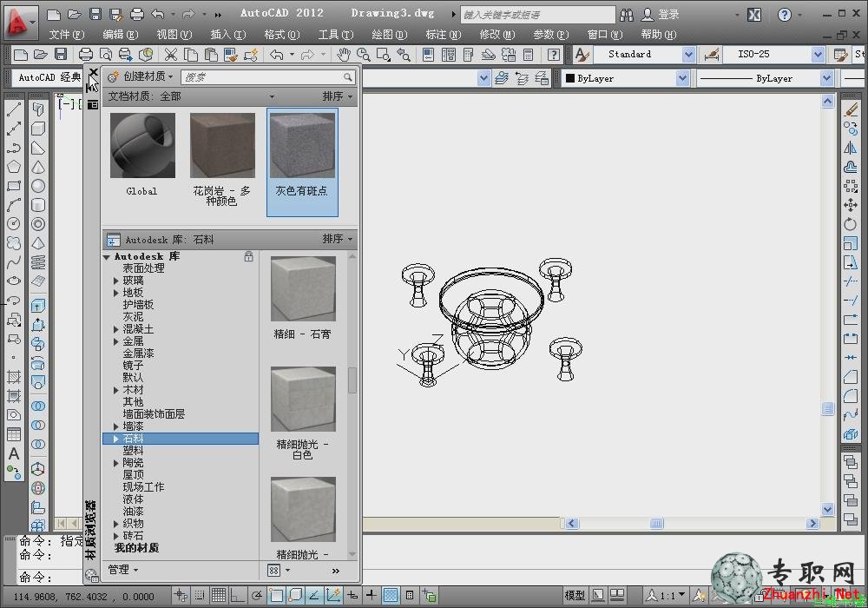This screenshot has height=608, width=868.
Task: Open the 格式(O) menu
Action: click(x=282, y=35)
